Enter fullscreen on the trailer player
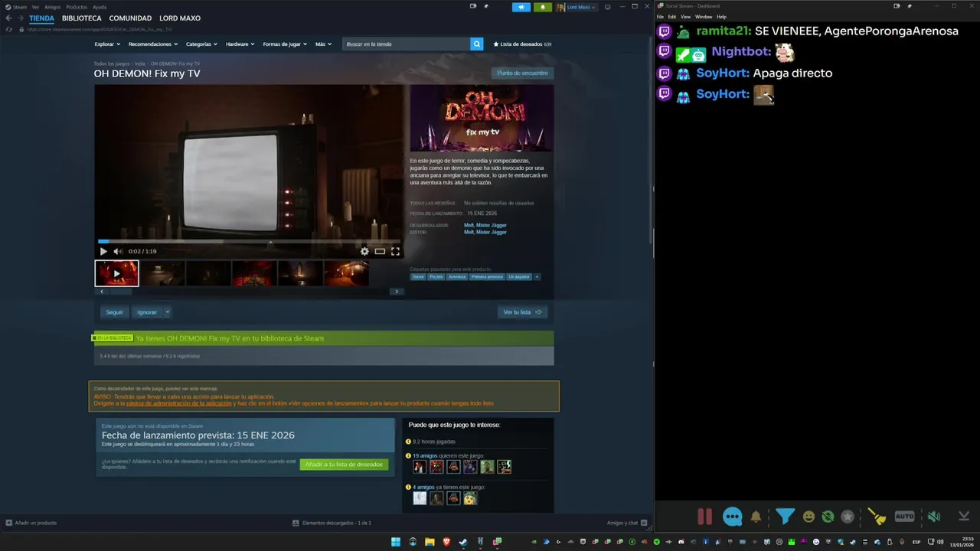Image resolution: width=980 pixels, height=551 pixels. pos(395,251)
